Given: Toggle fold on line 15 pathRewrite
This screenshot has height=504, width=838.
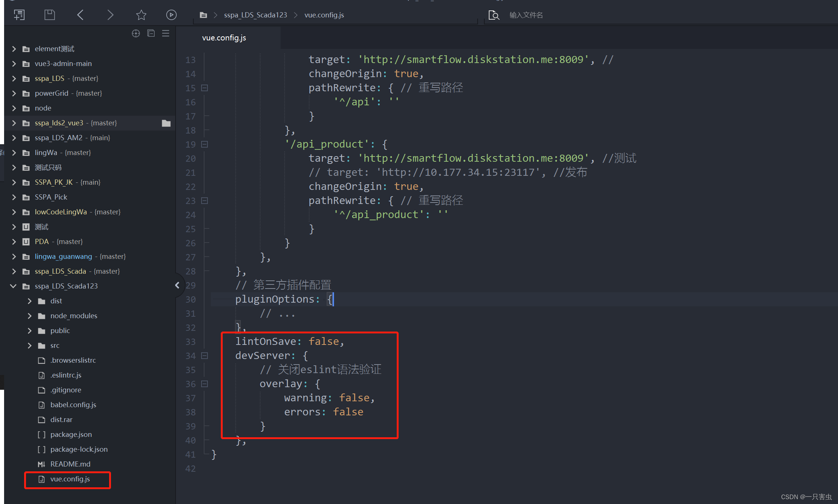Looking at the screenshot, I should [204, 88].
